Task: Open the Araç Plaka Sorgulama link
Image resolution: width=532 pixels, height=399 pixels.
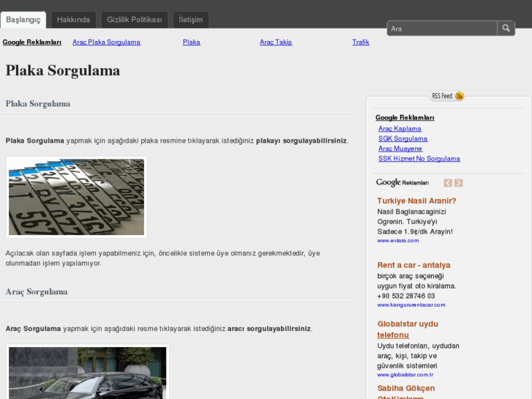Action: (x=106, y=42)
